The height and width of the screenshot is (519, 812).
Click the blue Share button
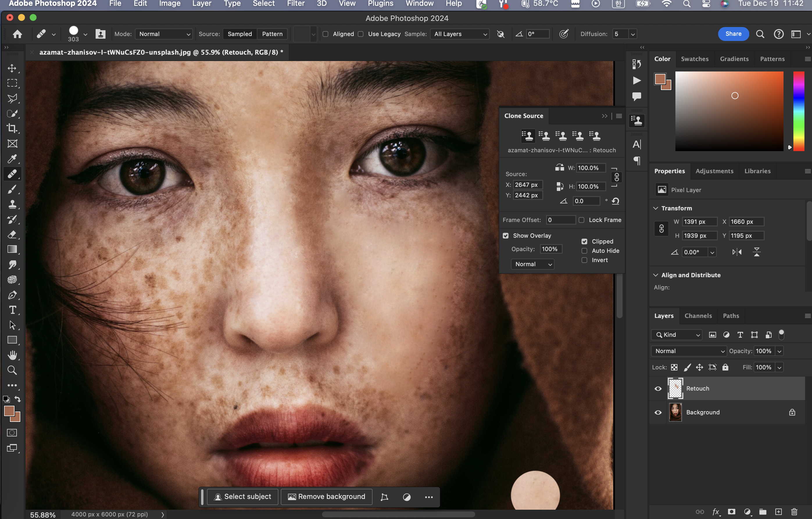733,34
